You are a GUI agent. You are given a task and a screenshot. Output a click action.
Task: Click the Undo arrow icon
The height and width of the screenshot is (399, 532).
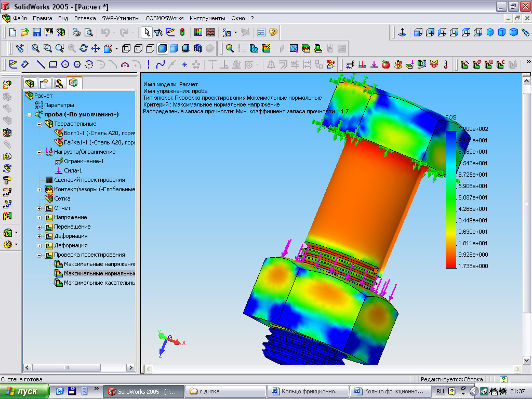105,32
